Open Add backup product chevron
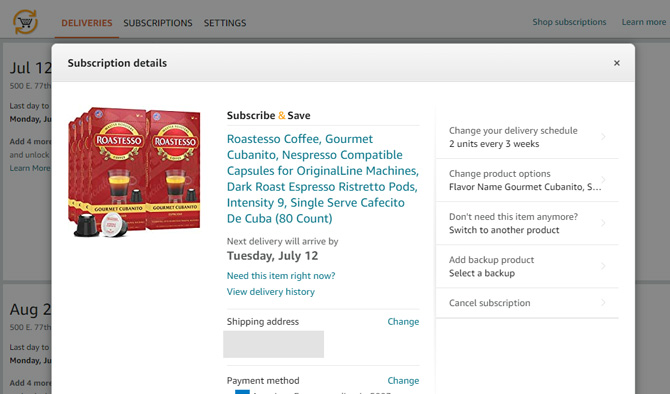The image size is (670, 394). click(x=603, y=266)
